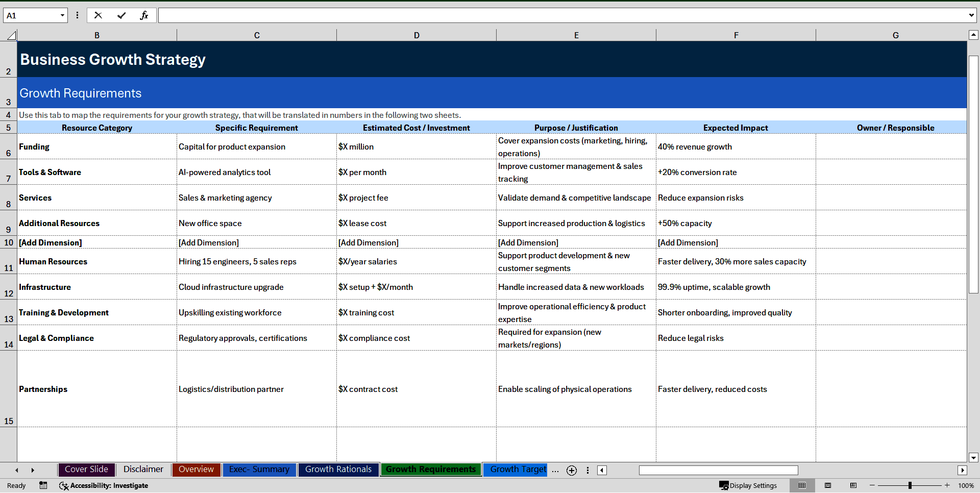The image size is (980, 493).
Task: Expand the formula bar with its dropdown arrow
Action: point(972,15)
